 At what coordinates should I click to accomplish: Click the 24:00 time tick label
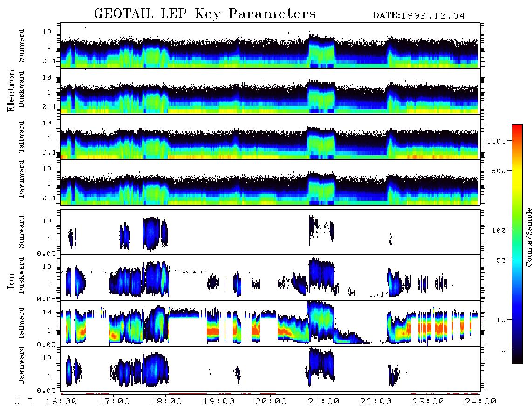[x=481, y=402]
